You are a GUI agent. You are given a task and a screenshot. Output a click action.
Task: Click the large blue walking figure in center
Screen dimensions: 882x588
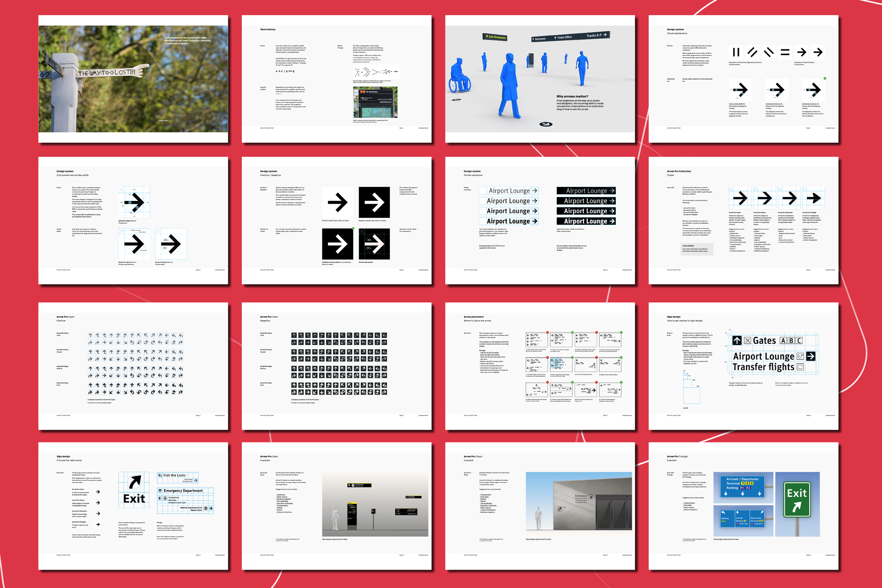click(510, 86)
